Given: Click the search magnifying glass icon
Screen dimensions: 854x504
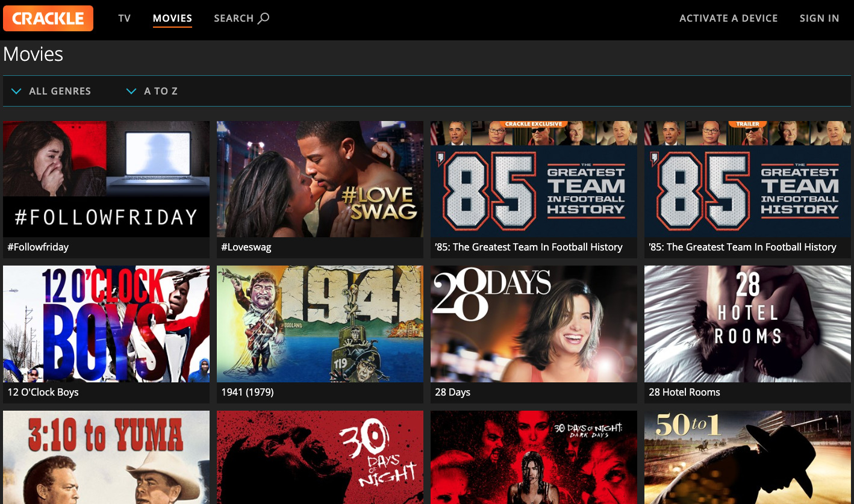Looking at the screenshot, I should coord(263,19).
